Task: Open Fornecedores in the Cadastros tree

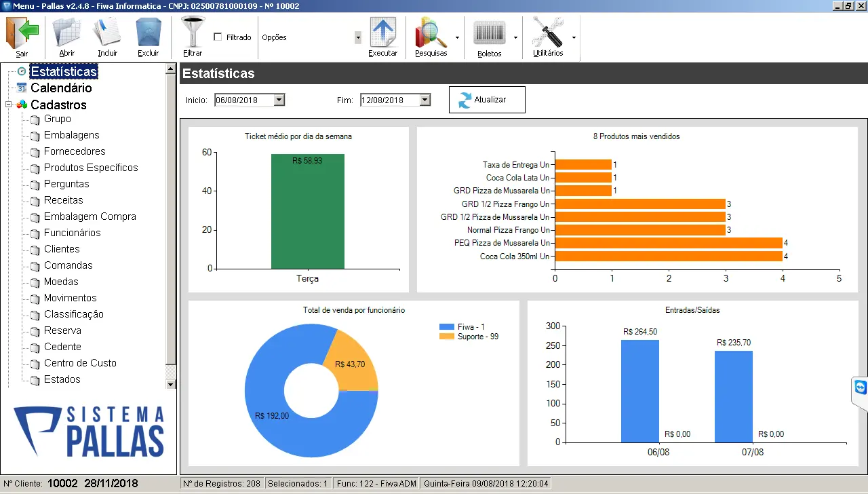Action: pyautogui.click(x=75, y=151)
